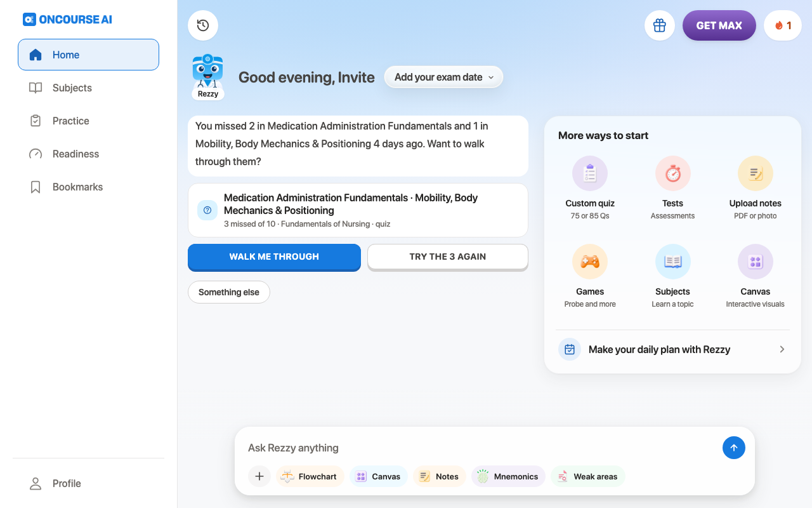This screenshot has width=812, height=508.
Task: Expand the Add your exam date dropdown
Action: click(443, 77)
